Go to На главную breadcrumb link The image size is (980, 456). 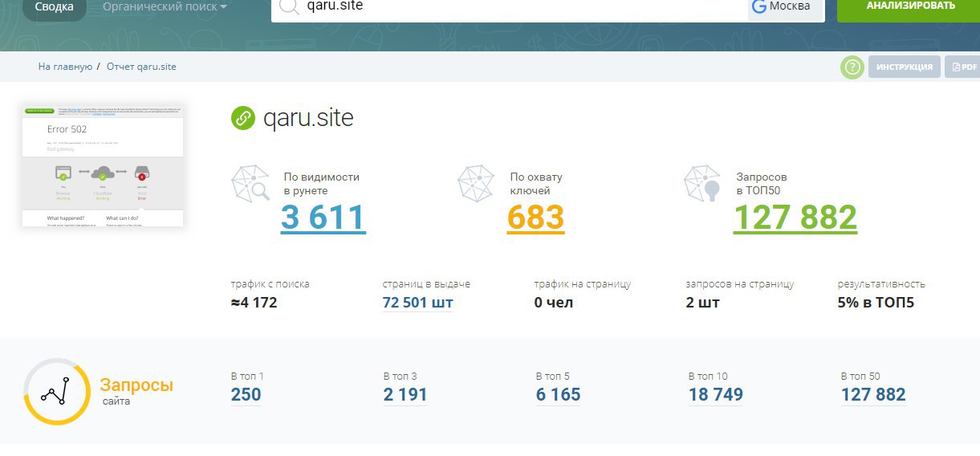pos(66,67)
